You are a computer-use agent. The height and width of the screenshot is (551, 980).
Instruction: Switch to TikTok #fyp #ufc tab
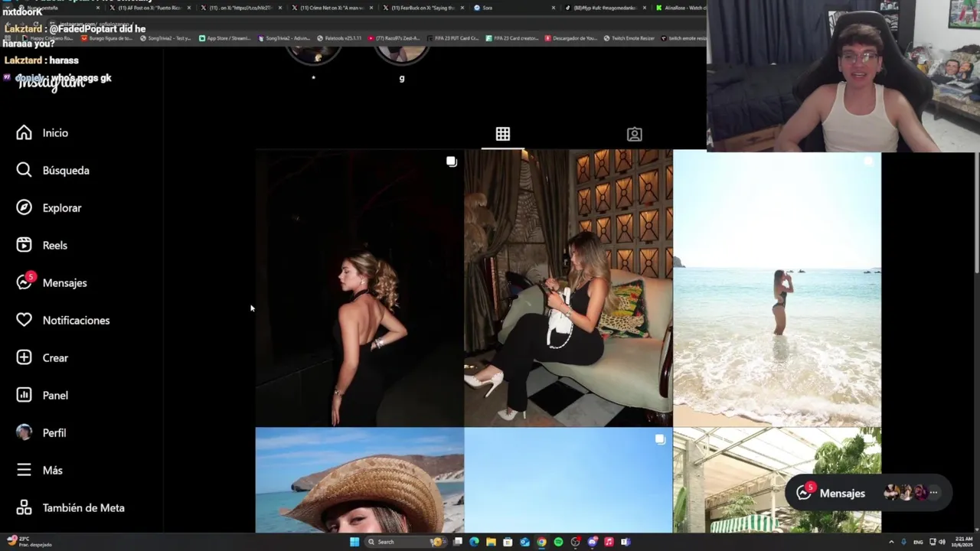[605, 8]
